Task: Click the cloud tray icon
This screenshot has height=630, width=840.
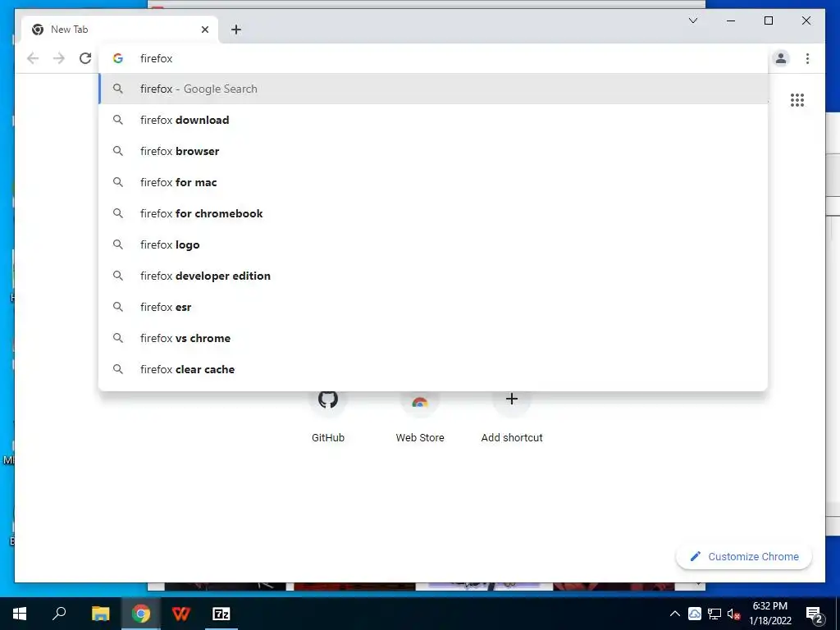Action: point(695,614)
